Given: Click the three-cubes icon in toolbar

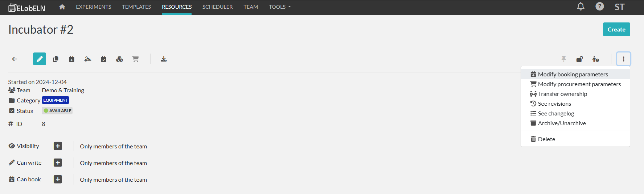Looking at the screenshot, I should tap(119, 59).
